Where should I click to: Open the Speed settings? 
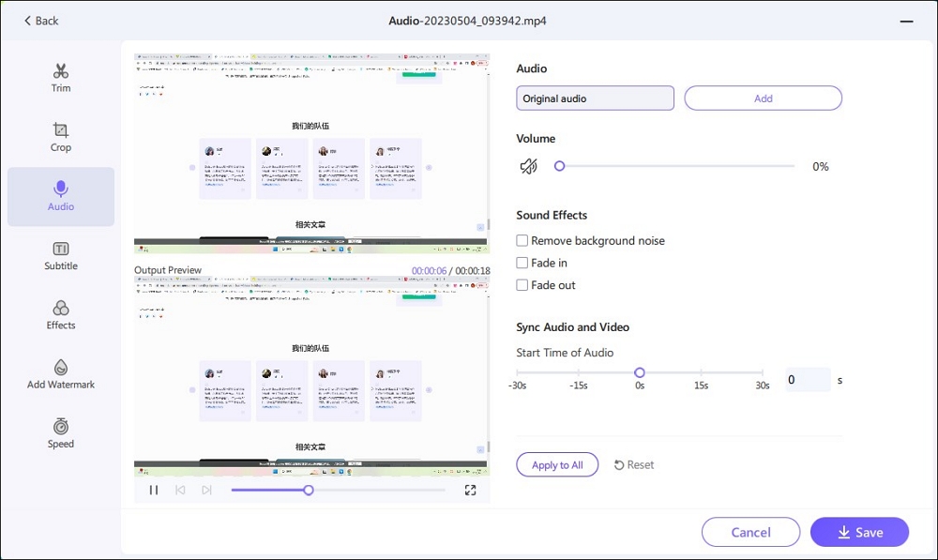pos(61,432)
